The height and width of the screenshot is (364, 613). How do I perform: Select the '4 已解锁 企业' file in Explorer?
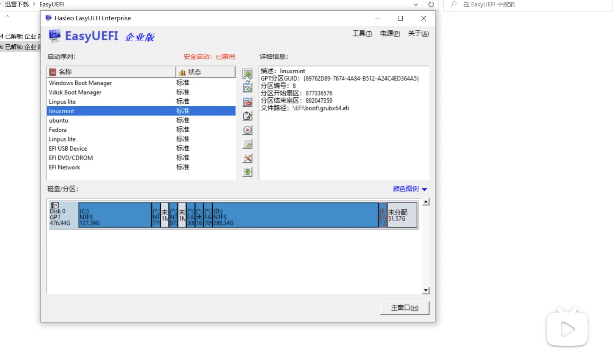pos(20,36)
